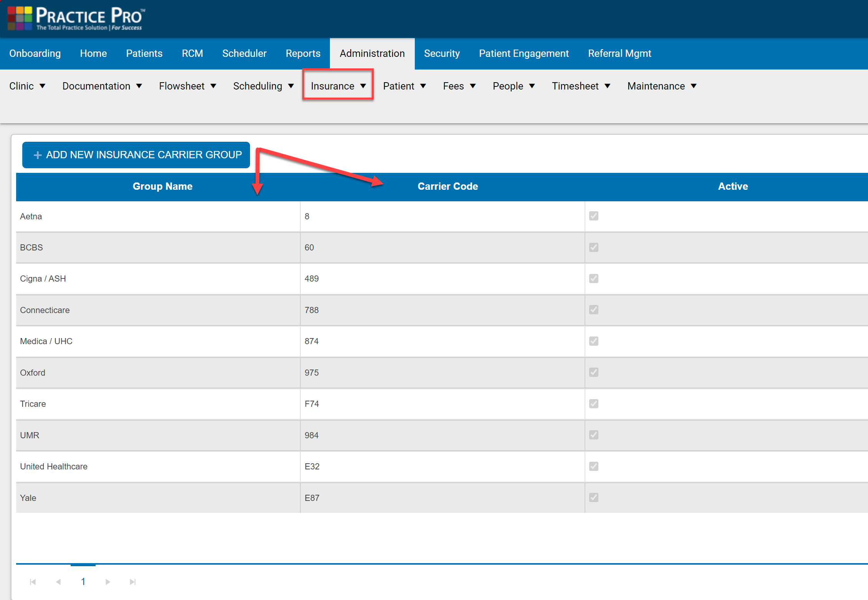The width and height of the screenshot is (868, 600).
Task: Click Add New Insurance Carrier Group button
Action: pos(136,155)
